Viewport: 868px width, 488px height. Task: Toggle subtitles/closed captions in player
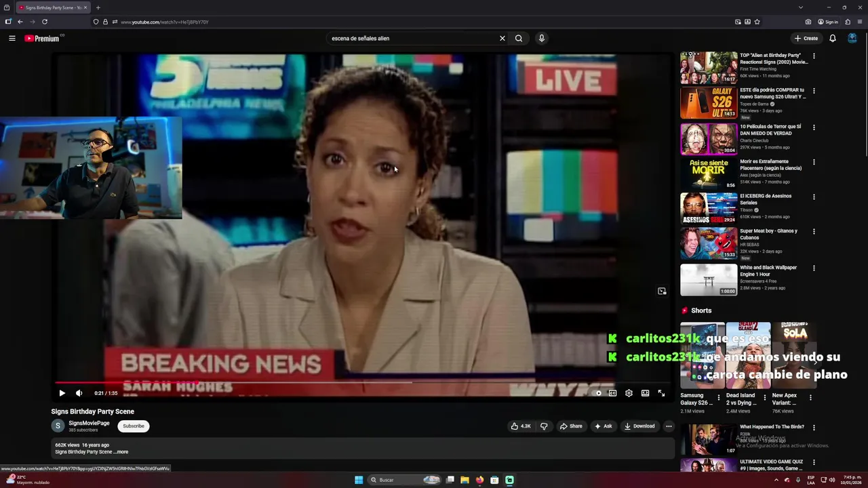612,393
